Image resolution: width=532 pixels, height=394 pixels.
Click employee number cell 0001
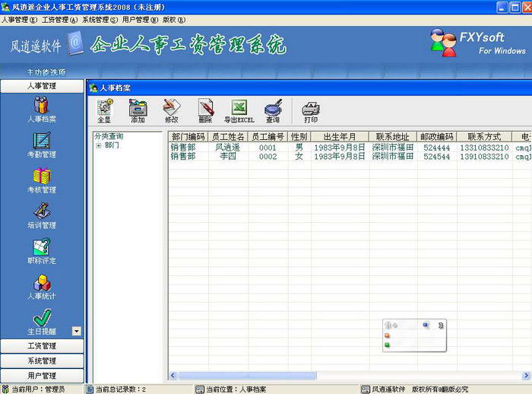pyautogui.click(x=268, y=148)
